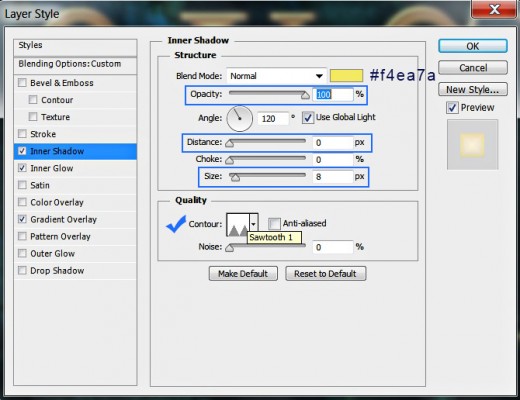The height and width of the screenshot is (400, 520).
Task: Click the Opacity value input field
Action: [x=332, y=95]
